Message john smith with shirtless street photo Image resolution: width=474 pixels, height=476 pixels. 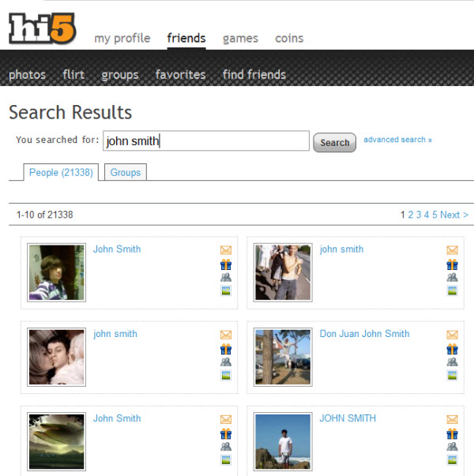pos(452,250)
